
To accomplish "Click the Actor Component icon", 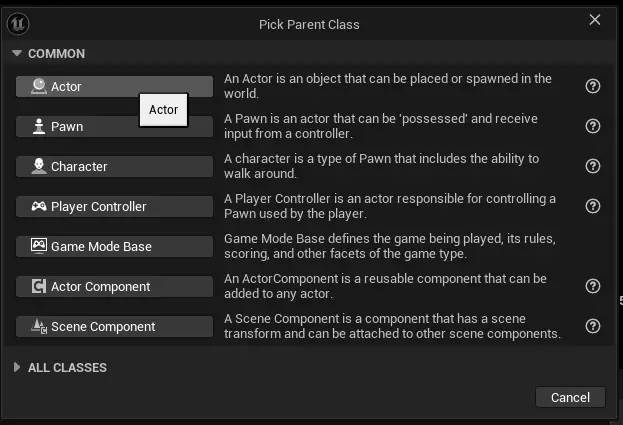I will coord(38,287).
